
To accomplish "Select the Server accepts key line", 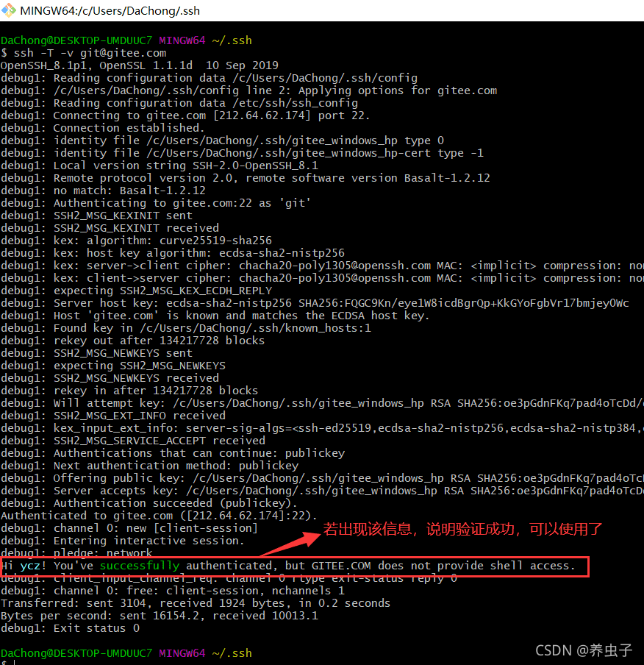I will click(322, 491).
